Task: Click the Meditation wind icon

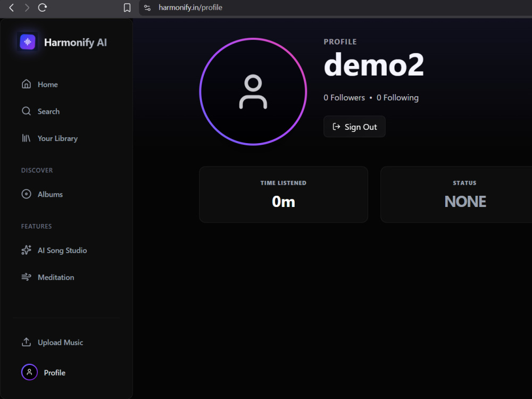Action: (x=26, y=277)
